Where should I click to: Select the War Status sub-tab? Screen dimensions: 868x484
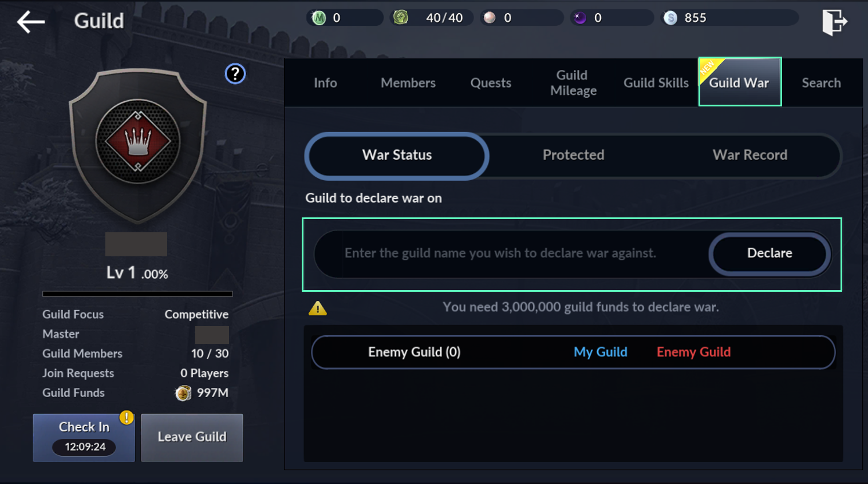click(x=397, y=156)
